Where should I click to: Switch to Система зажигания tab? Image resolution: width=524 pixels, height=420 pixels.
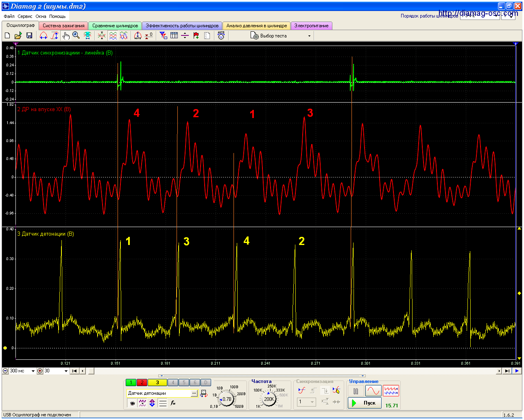[63, 26]
